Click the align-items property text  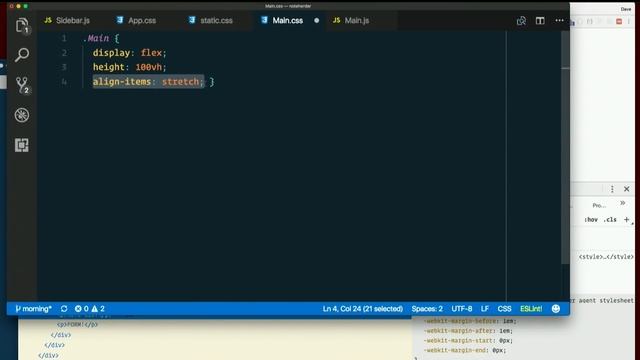coord(122,82)
